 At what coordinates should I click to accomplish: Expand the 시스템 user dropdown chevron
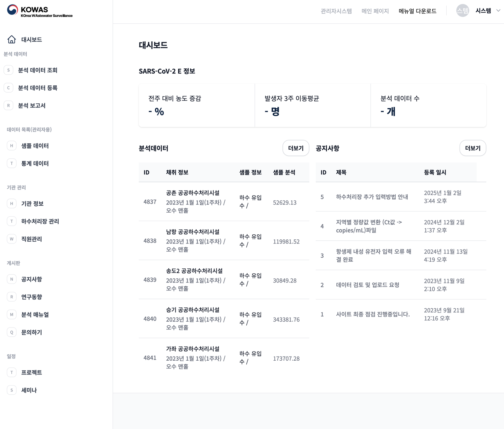point(498,11)
